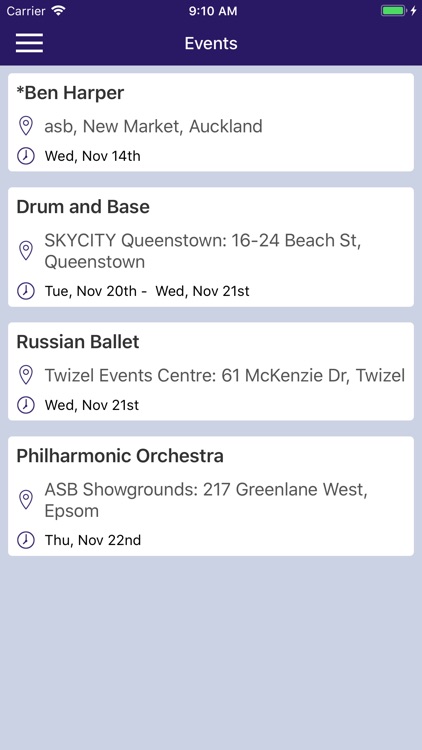The image size is (422, 750).
Task: Tap the clock icon beside Thu, Nov 22nd
Action: tap(25, 540)
